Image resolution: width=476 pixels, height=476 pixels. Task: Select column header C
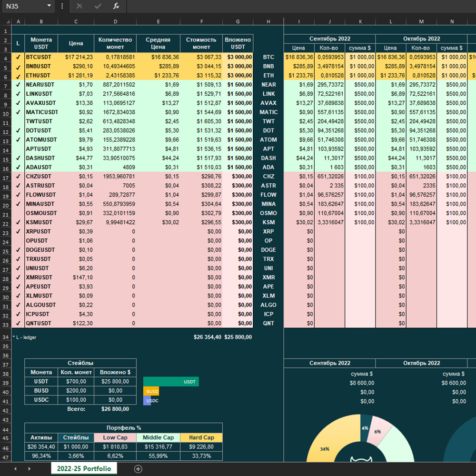point(76,21)
